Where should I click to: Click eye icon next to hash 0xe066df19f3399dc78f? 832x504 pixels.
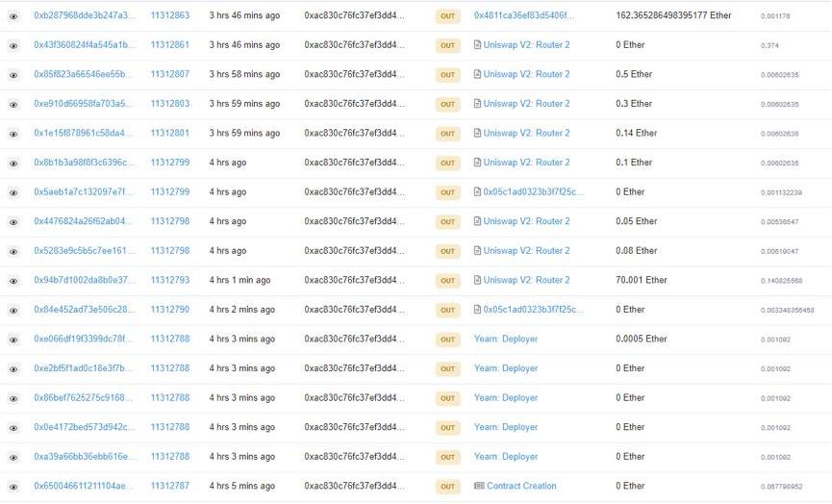13,340
